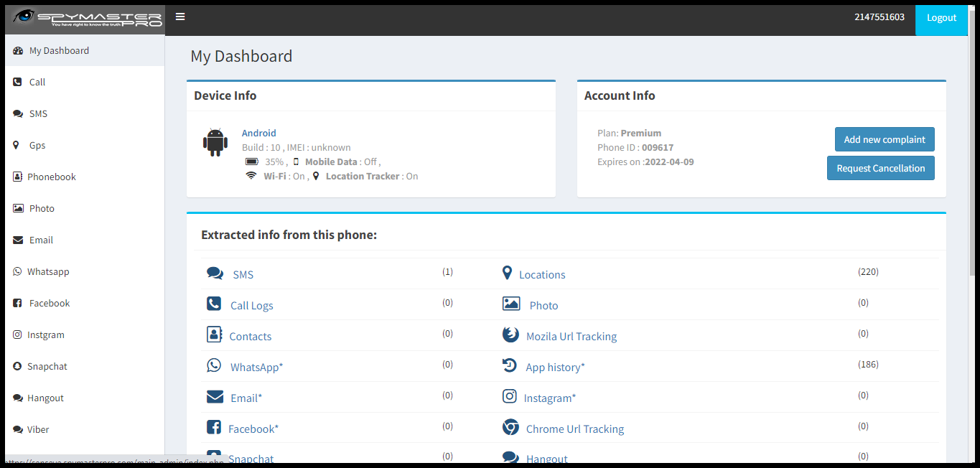Screen dimensions: 980x468
Task: Open the Mozila Url Tracking link
Action: (571, 336)
